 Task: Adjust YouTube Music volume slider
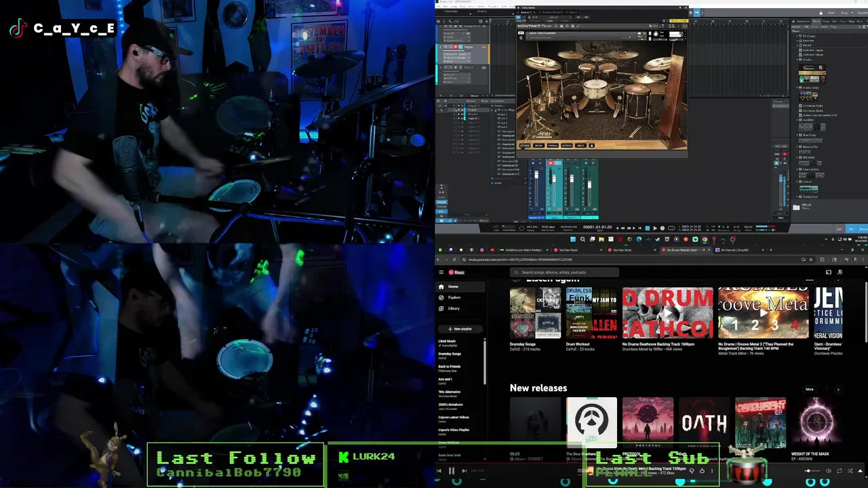pyautogui.click(x=812, y=470)
